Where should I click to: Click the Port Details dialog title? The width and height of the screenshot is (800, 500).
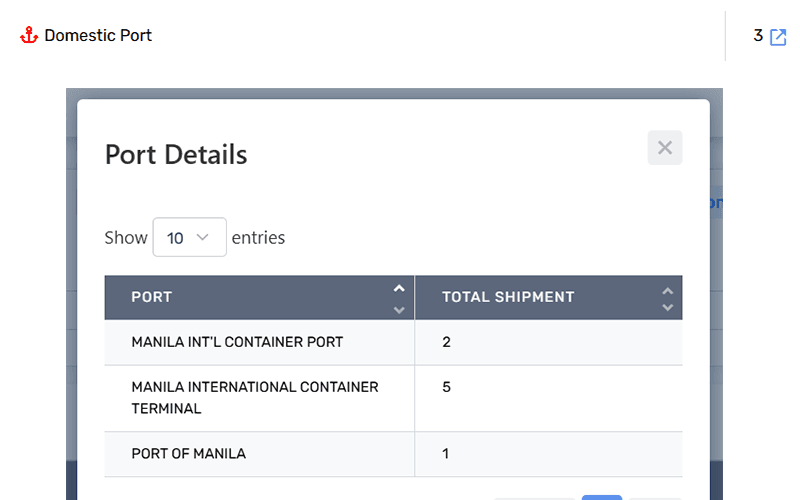coord(176,155)
